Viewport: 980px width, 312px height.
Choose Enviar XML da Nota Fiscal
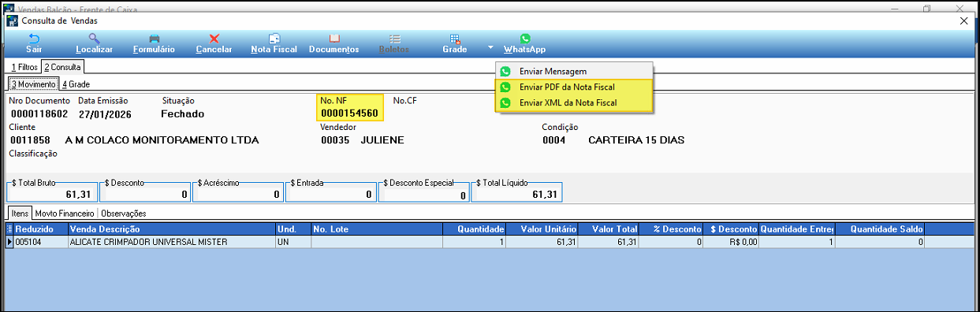coord(575,102)
